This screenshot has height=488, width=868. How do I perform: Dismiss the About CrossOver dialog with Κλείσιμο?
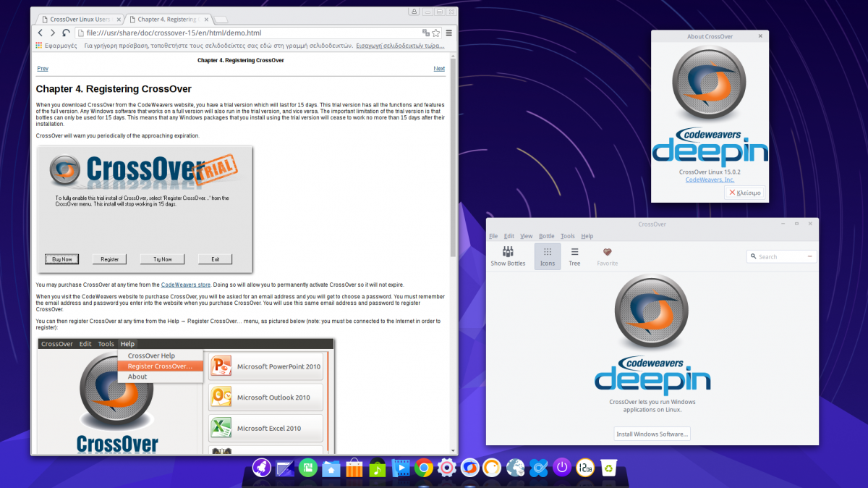[744, 193]
